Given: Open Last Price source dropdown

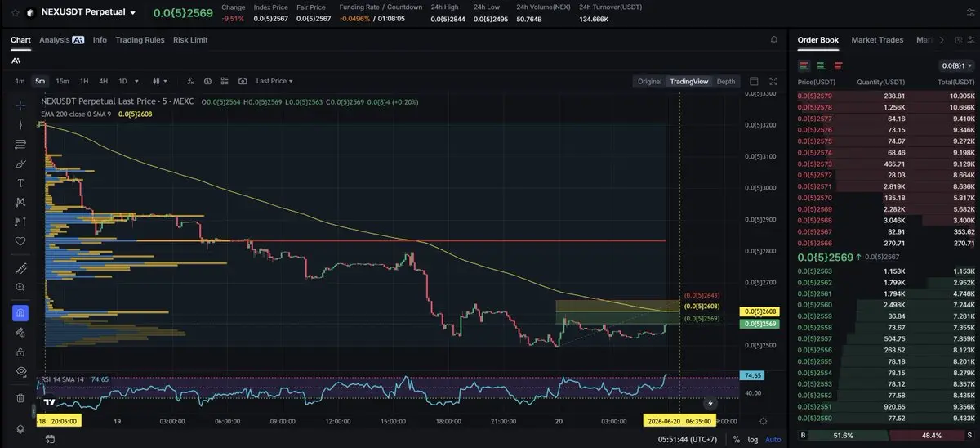Looking at the screenshot, I should [274, 81].
